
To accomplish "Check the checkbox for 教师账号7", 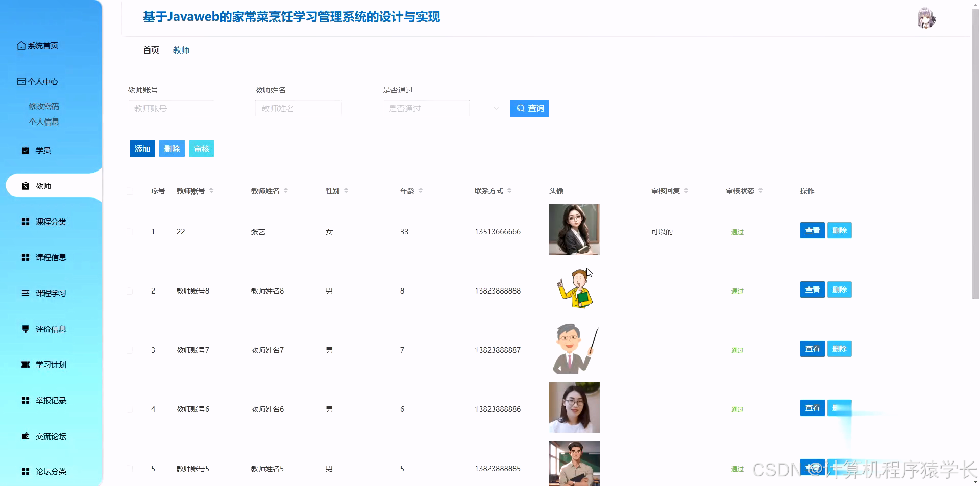I will pyautogui.click(x=129, y=350).
